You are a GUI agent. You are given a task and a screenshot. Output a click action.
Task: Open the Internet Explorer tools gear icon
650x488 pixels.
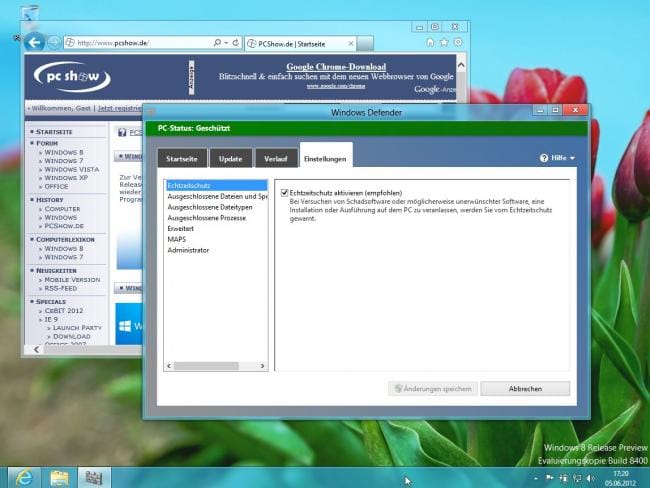click(x=458, y=42)
